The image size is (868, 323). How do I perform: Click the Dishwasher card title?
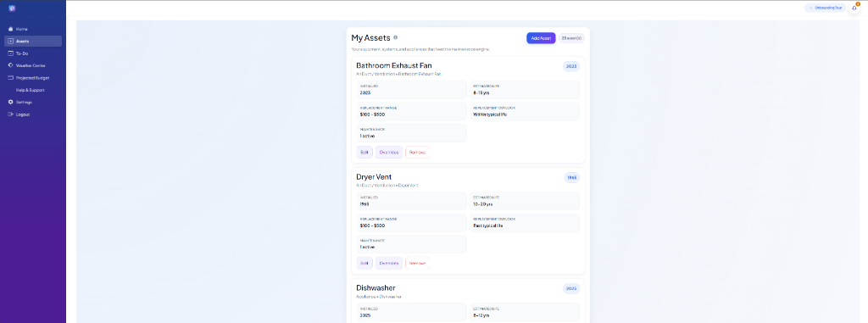(x=376, y=288)
